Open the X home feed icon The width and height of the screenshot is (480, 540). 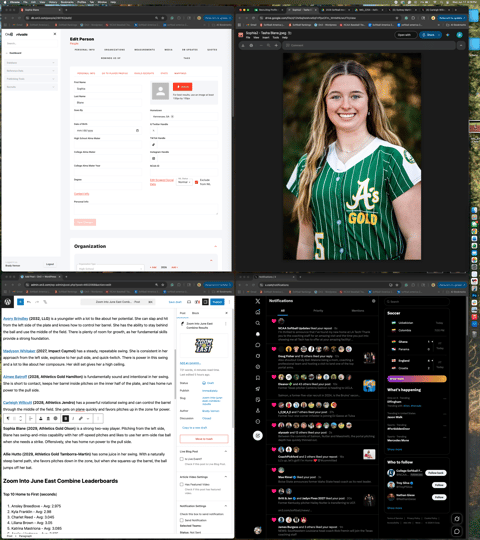258,312
